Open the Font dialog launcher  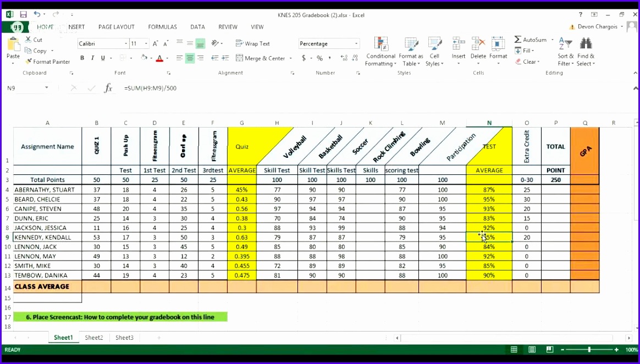coord(169,73)
